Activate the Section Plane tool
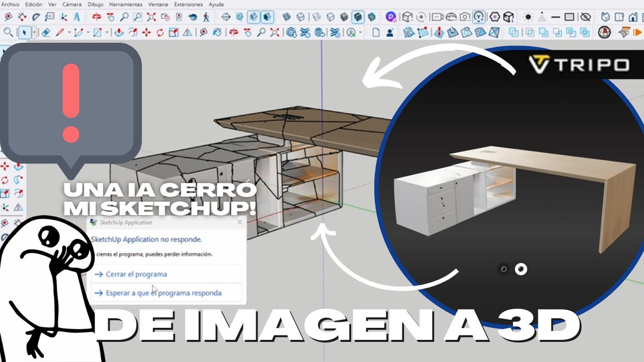The image size is (644, 362). coord(226,17)
